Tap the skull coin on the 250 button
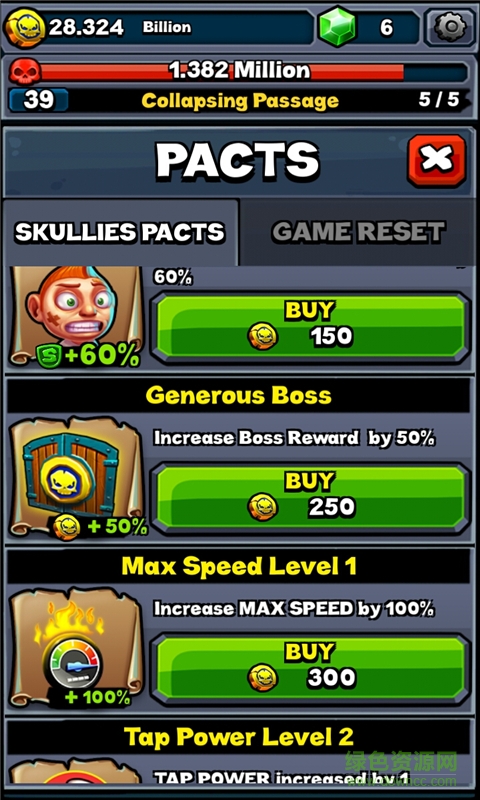480x800 pixels. [263, 507]
